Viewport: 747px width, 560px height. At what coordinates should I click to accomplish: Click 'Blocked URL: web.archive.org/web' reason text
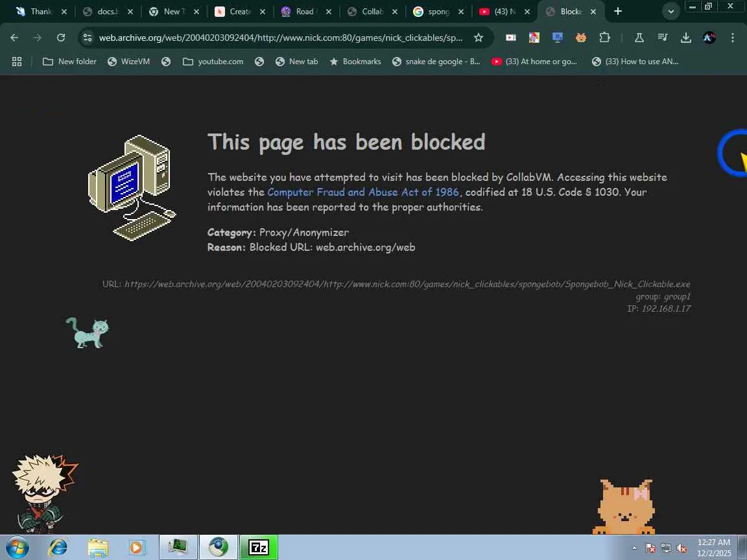pos(332,247)
